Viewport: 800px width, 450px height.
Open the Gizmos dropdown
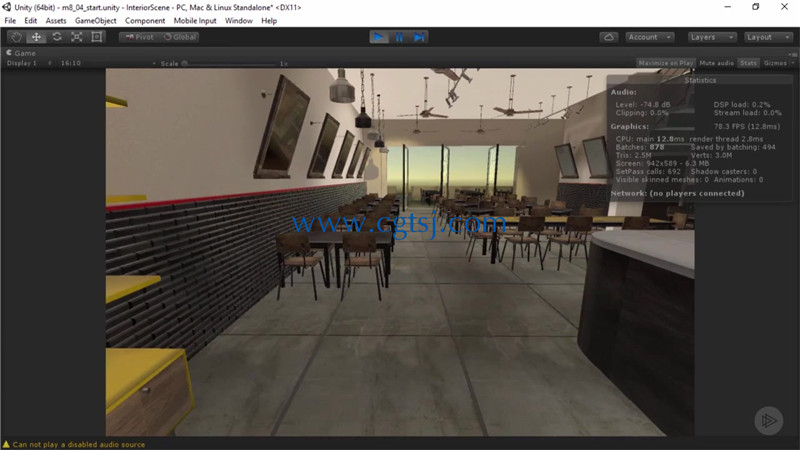tap(779, 63)
